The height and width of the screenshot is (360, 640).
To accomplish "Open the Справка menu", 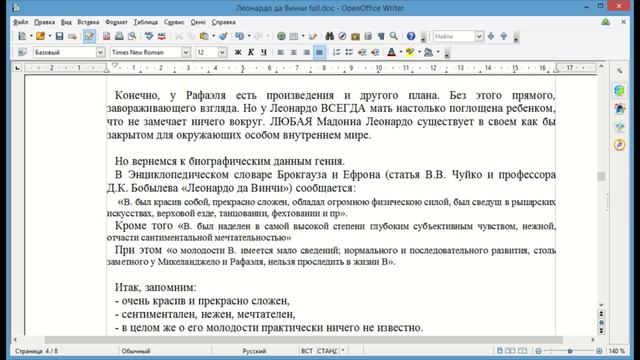I will [x=223, y=22].
